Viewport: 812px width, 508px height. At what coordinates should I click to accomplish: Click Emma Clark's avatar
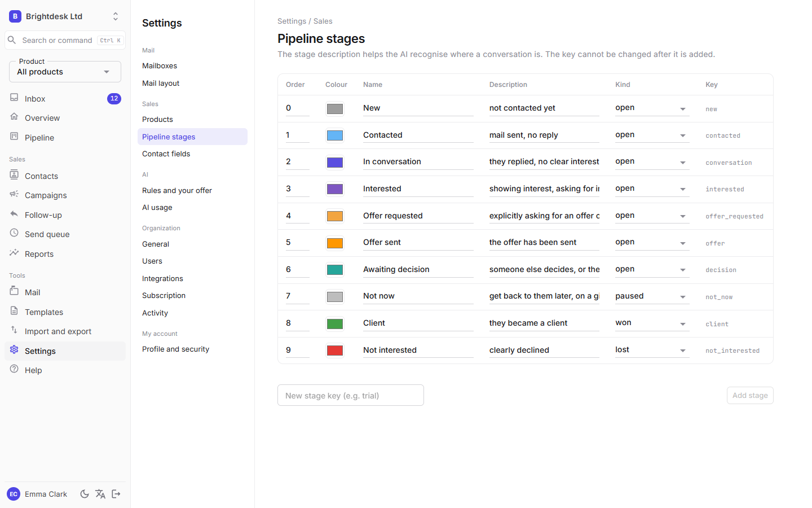pyautogui.click(x=14, y=494)
